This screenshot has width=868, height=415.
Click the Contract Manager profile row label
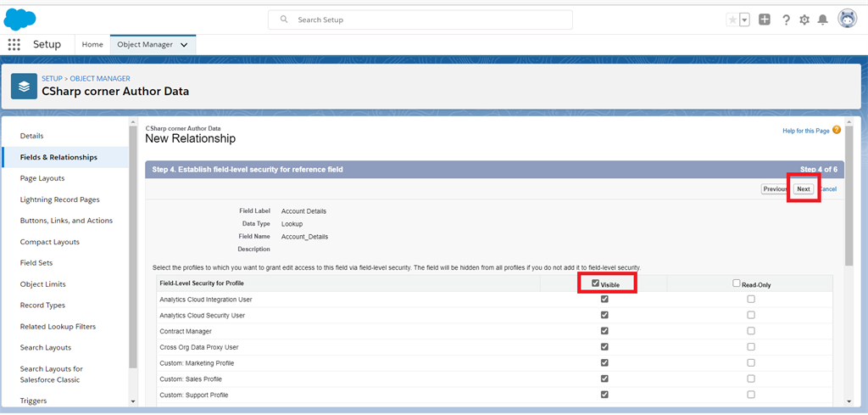[186, 331]
